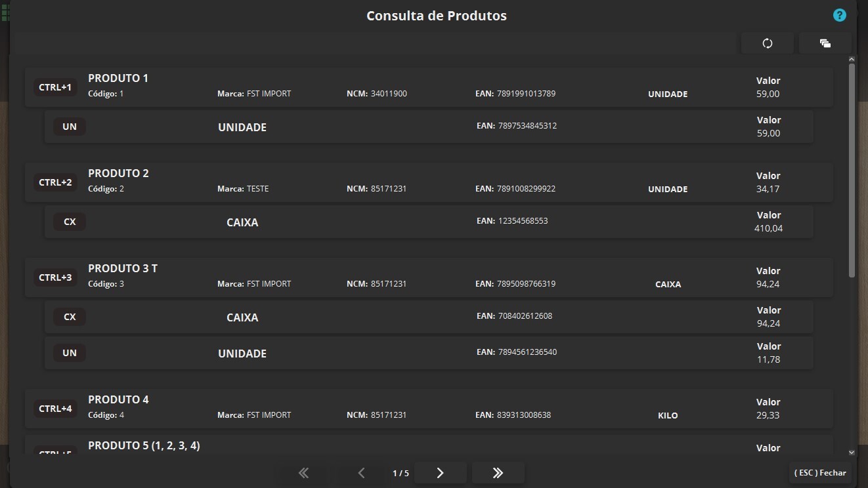Click the scrollbar up arrow
The width and height of the screenshot is (868, 488).
click(x=852, y=59)
